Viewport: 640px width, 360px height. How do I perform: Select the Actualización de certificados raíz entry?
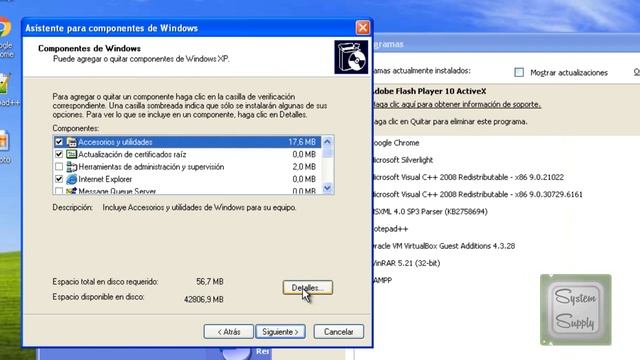[132, 154]
